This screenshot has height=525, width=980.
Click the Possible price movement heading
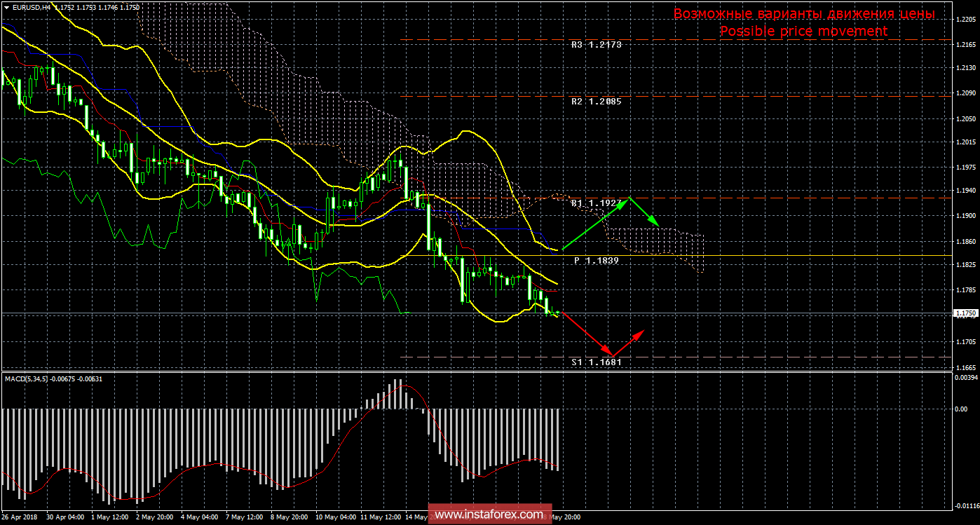(803, 32)
